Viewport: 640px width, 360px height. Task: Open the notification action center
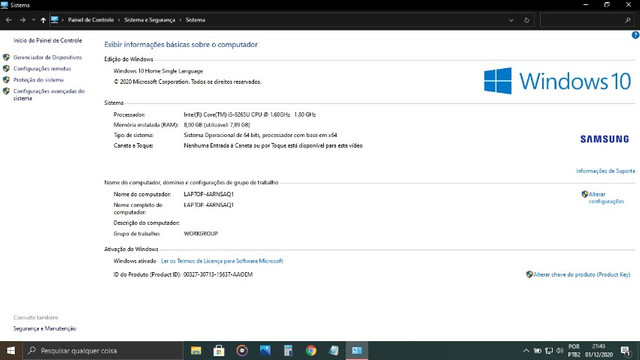pyautogui.click(x=626, y=351)
